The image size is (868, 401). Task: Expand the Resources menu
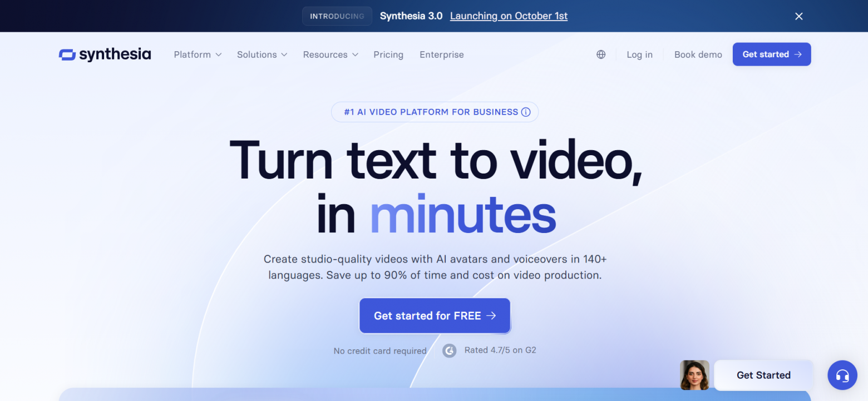pos(331,55)
